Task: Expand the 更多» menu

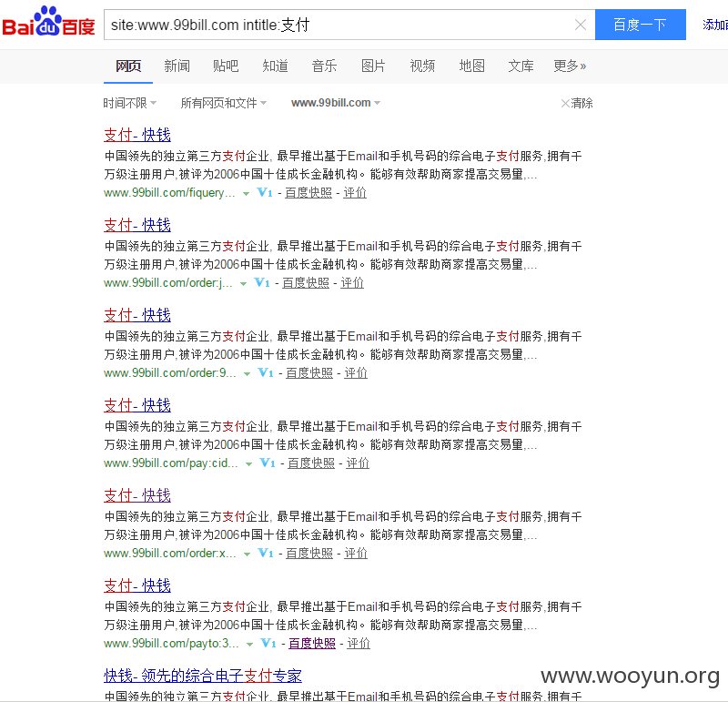Action: coord(570,66)
